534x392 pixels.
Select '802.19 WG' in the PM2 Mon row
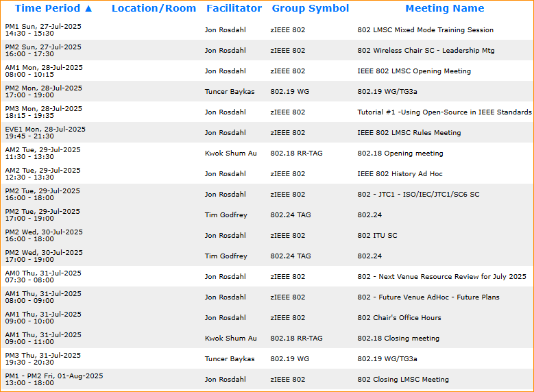coord(290,92)
